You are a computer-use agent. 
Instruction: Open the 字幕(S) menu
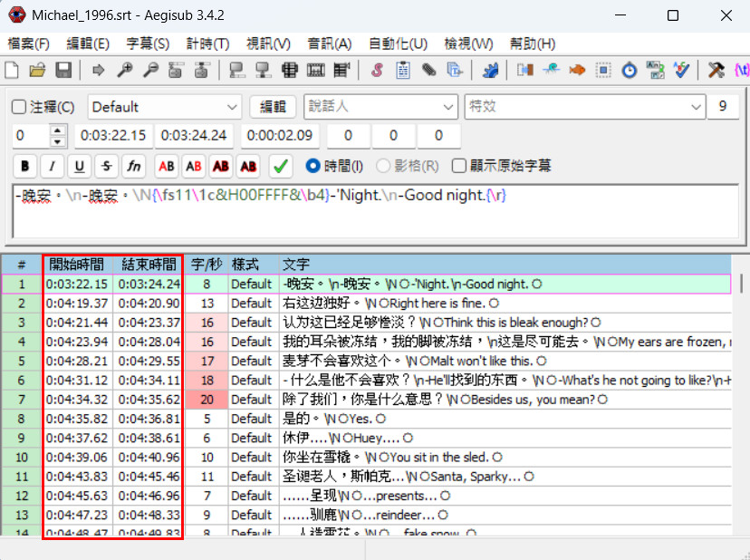pyautogui.click(x=148, y=43)
